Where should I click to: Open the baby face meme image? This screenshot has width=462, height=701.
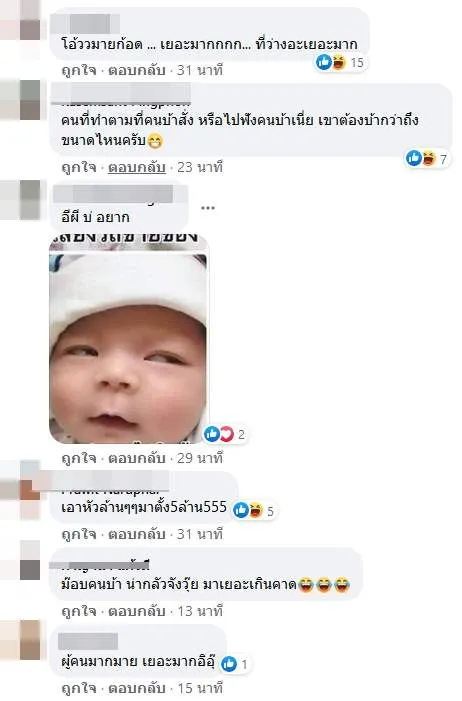pyautogui.click(x=129, y=339)
